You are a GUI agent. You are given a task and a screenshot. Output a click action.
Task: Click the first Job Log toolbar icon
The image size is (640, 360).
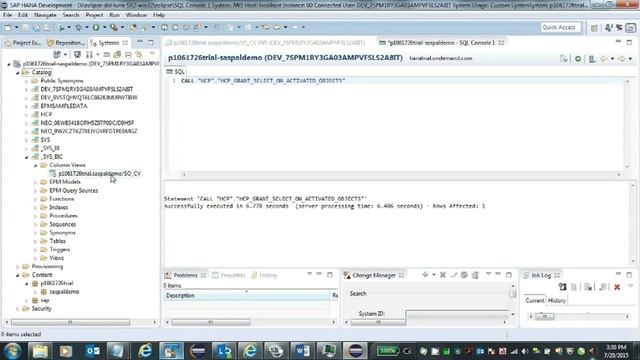(x=562, y=287)
